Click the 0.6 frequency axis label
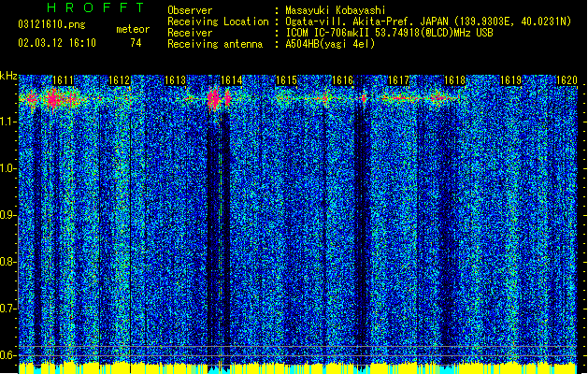This screenshot has height=374, width=588. (x=8, y=355)
